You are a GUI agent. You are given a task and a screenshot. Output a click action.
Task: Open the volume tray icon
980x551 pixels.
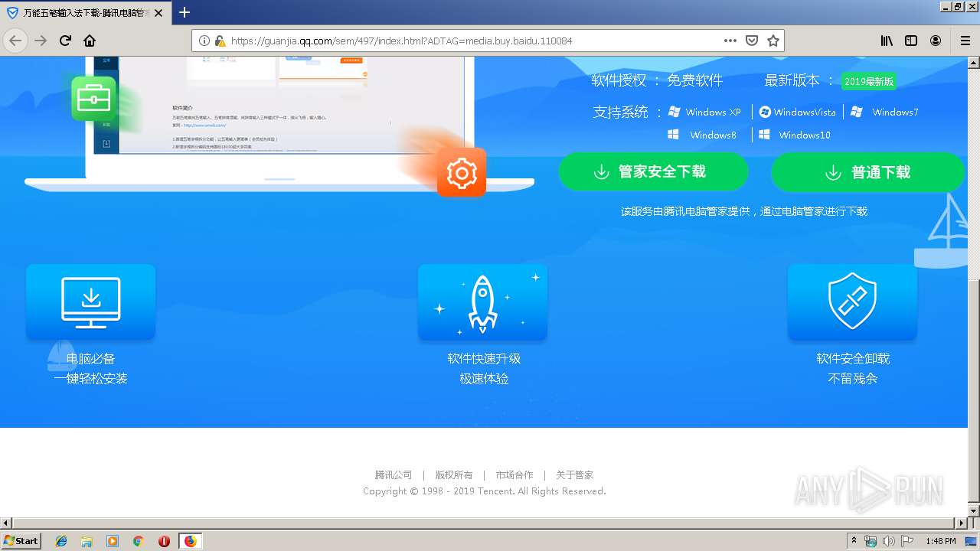tap(888, 541)
